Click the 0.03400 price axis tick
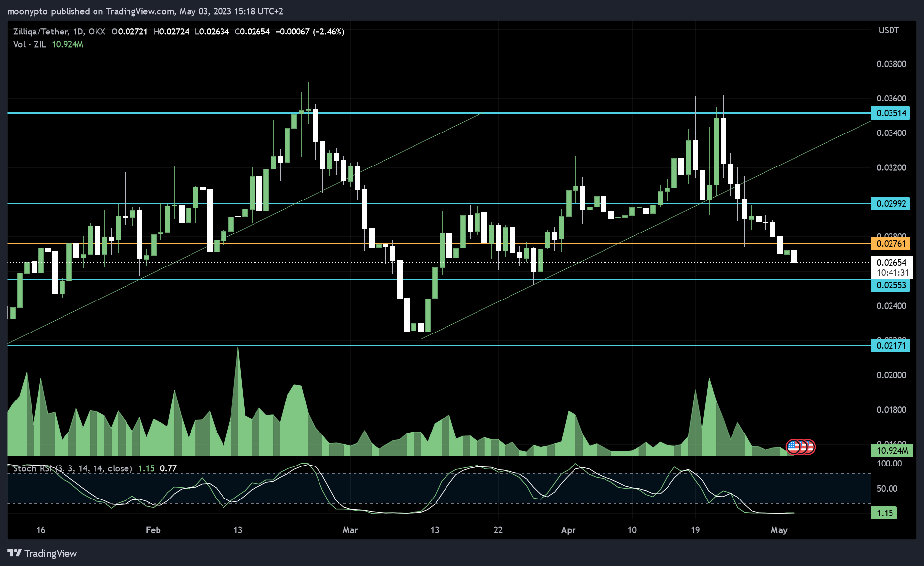The width and height of the screenshot is (924, 566). [891, 133]
